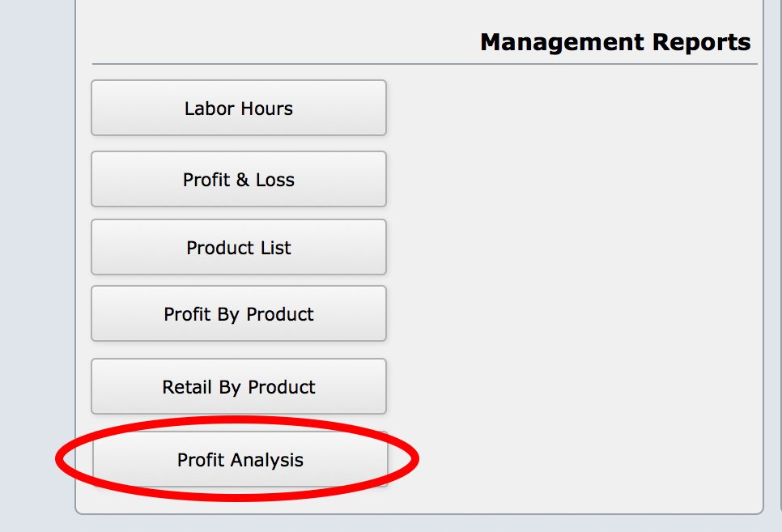Image resolution: width=782 pixels, height=532 pixels.
Task: View the Profit & Loss management report
Action: tap(238, 179)
